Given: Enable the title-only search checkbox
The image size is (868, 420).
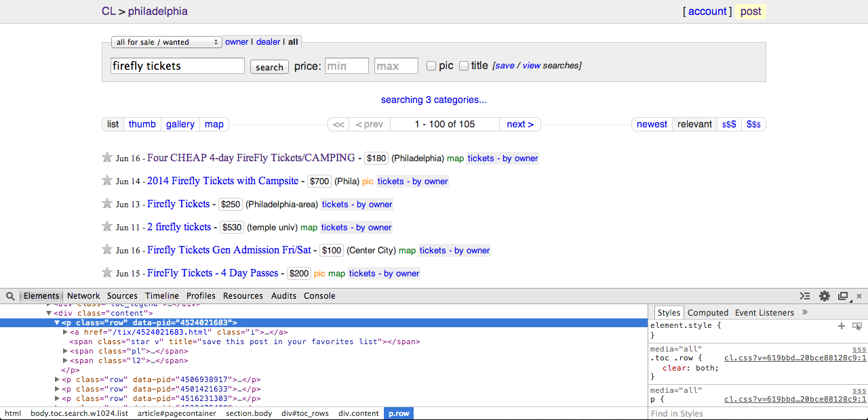Looking at the screenshot, I should tap(464, 66).
